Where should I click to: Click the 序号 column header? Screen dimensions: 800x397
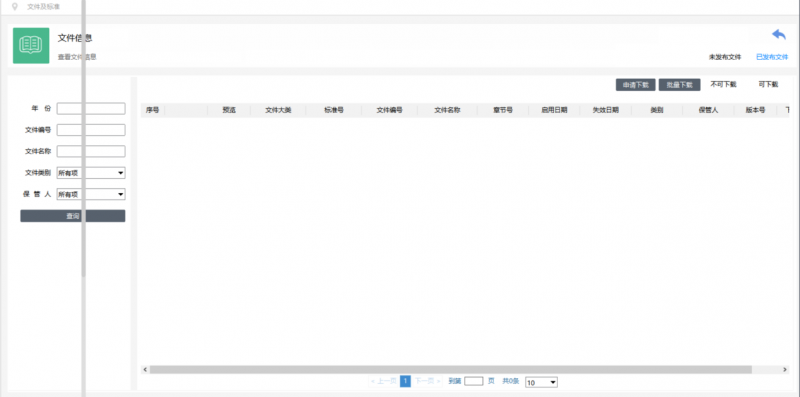click(x=153, y=110)
